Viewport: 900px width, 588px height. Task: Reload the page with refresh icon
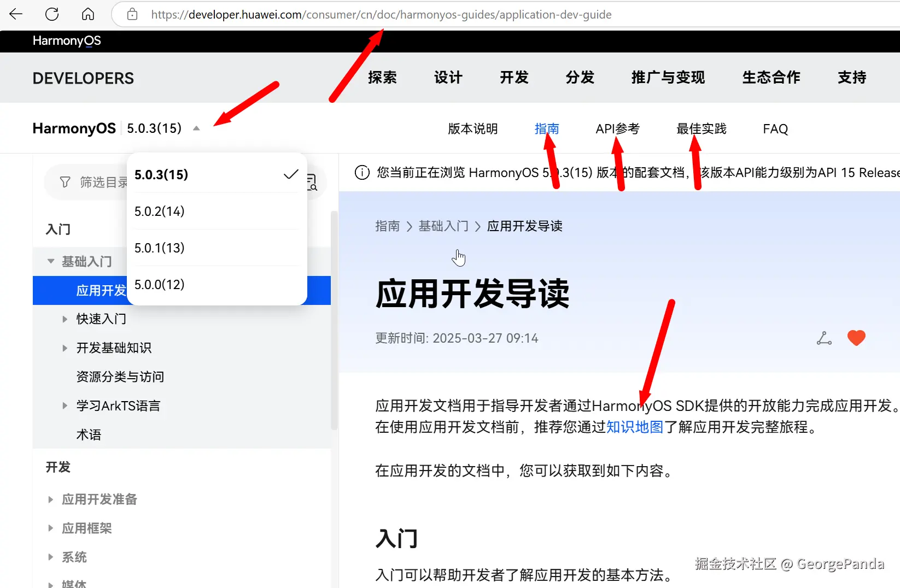click(52, 14)
